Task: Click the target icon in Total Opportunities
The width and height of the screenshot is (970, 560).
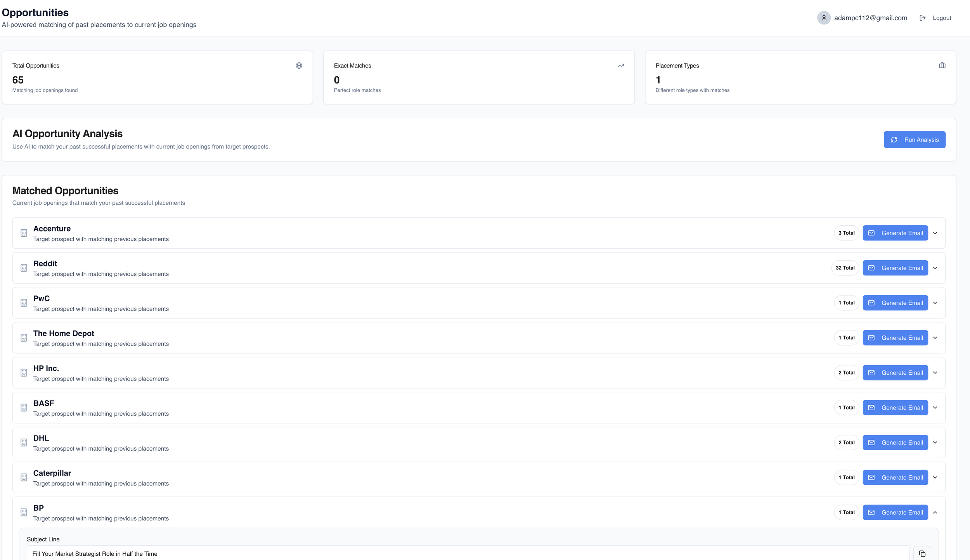Action: coord(299,66)
